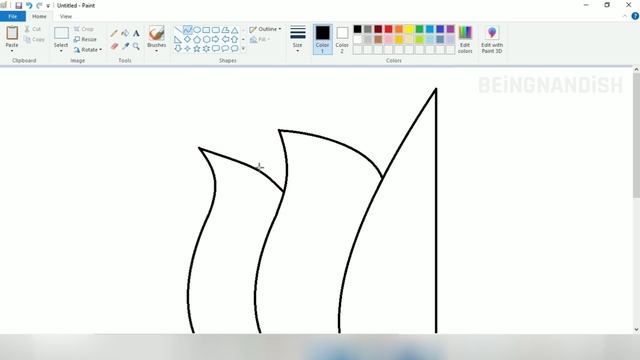Choose the Hexagon shape
Viewport: 640px width, 360px height.
[206, 39]
